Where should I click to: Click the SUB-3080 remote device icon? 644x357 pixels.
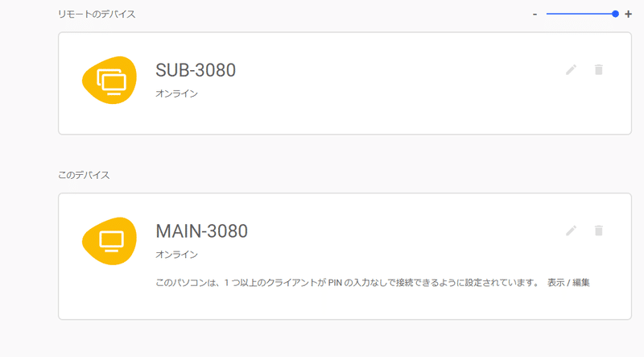click(x=109, y=81)
